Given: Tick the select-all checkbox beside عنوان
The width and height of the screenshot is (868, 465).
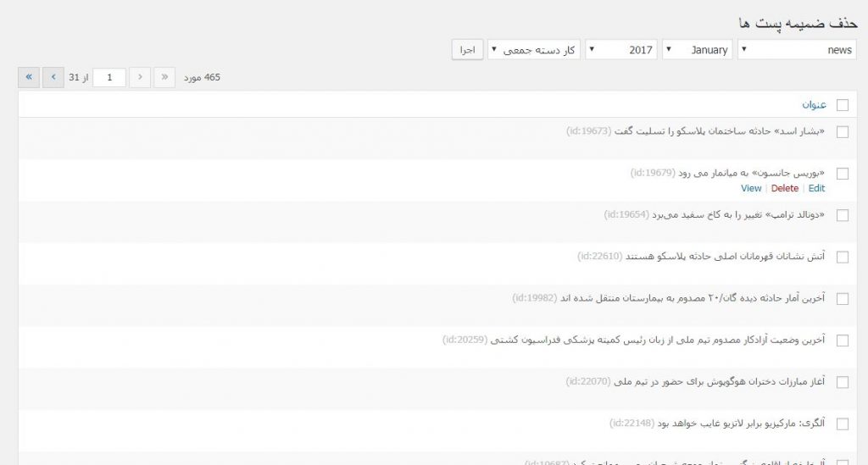Looking at the screenshot, I should coord(843,105).
